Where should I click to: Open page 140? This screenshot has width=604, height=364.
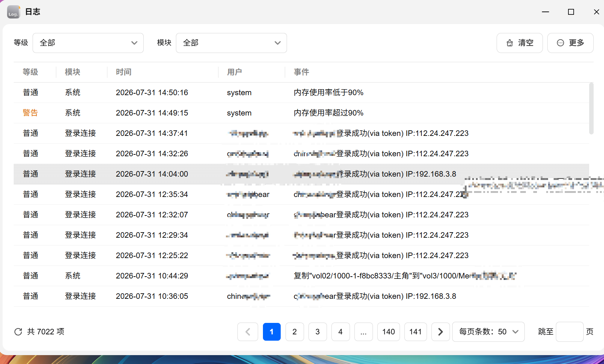(388, 332)
